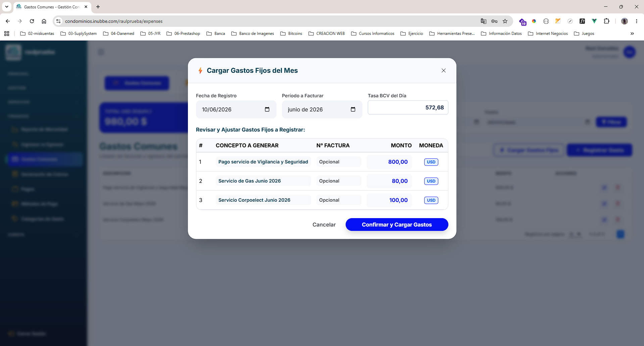644x346 pixels.
Task: Select the Gastos Comunes browser tab
Action: click(52, 7)
